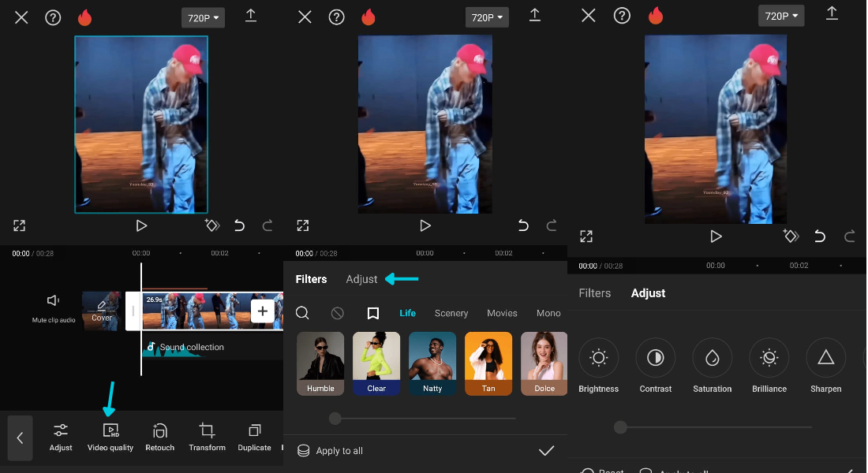Go back using the left chevron button
Image resolution: width=868 pixels, height=473 pixels.
click(20, 438)
